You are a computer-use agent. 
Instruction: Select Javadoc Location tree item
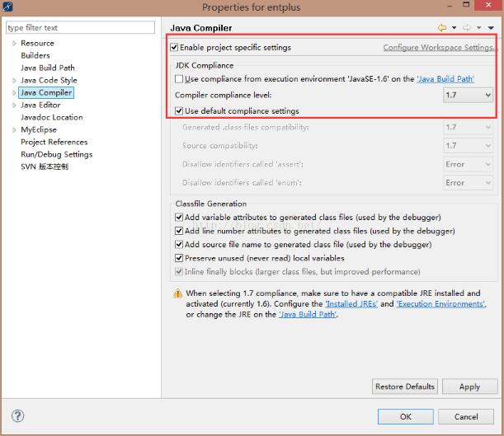[x=52, y=118]
